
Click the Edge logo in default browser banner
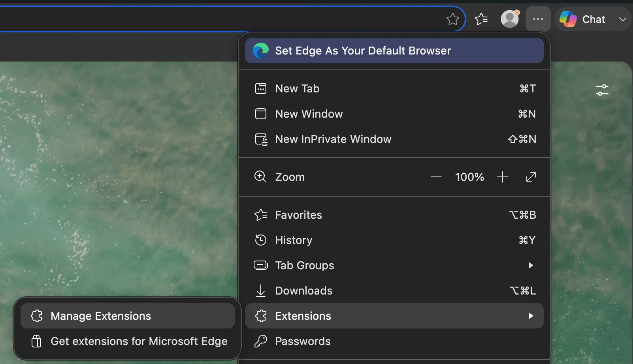pyautogui.click(x=261, y=51)
